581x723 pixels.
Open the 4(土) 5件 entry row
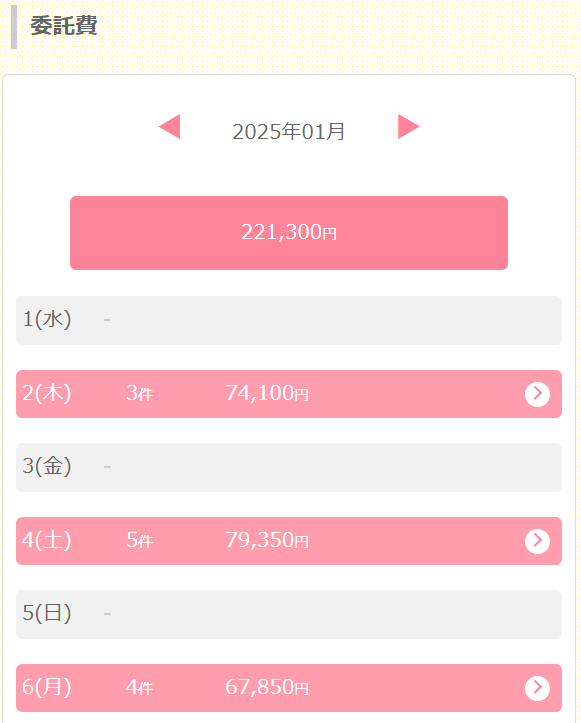tap(289, 541)
